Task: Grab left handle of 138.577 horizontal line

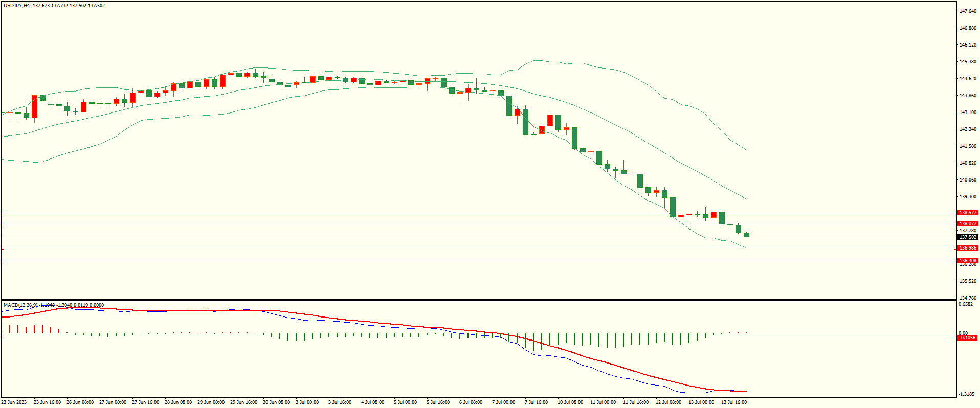Action: 3,213
